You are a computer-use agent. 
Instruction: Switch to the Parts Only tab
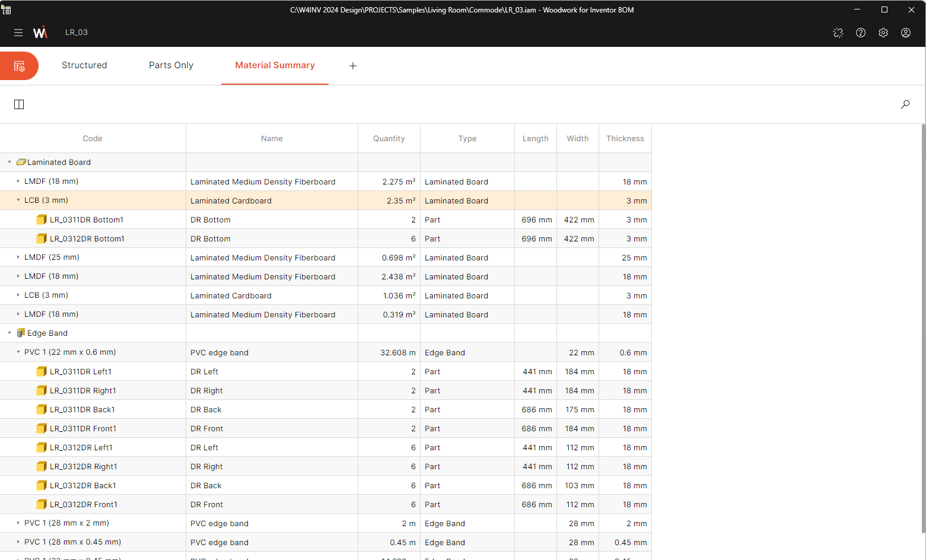(171, 65)
